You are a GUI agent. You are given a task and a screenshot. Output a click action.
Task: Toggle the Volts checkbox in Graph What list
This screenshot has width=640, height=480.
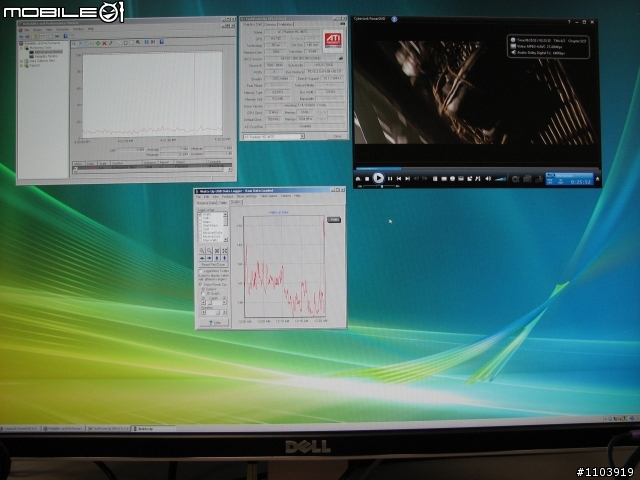click(200, 218)
